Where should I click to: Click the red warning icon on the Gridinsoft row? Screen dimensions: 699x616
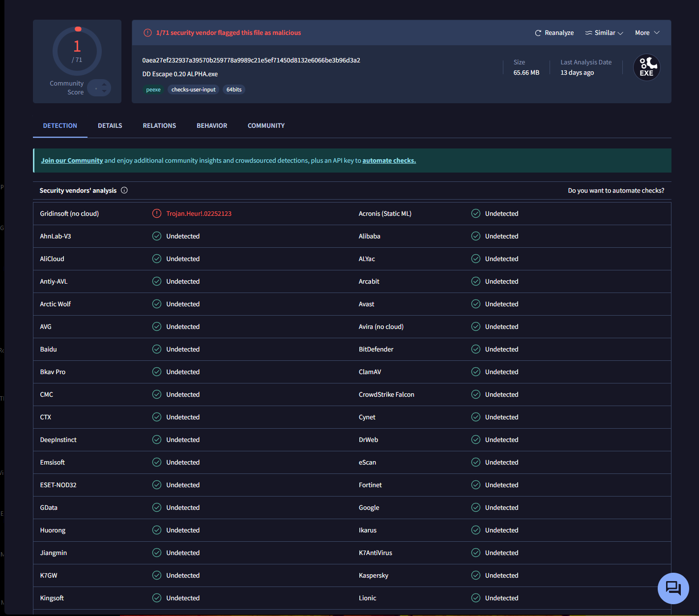point(157,213)
